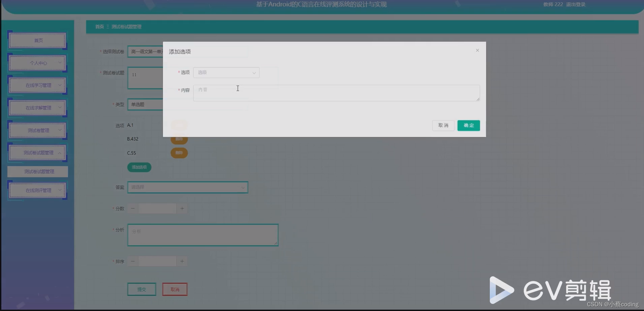Click the 排序 number field
Image resolution: width=644 pixels, height=311 pixels.
[x=157, y=261]
